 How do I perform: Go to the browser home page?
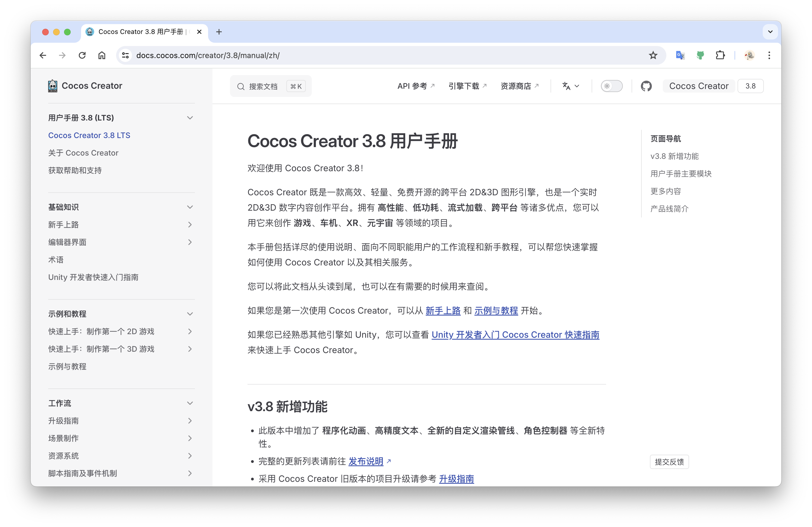pyautogui.click(x=102, y=55)
